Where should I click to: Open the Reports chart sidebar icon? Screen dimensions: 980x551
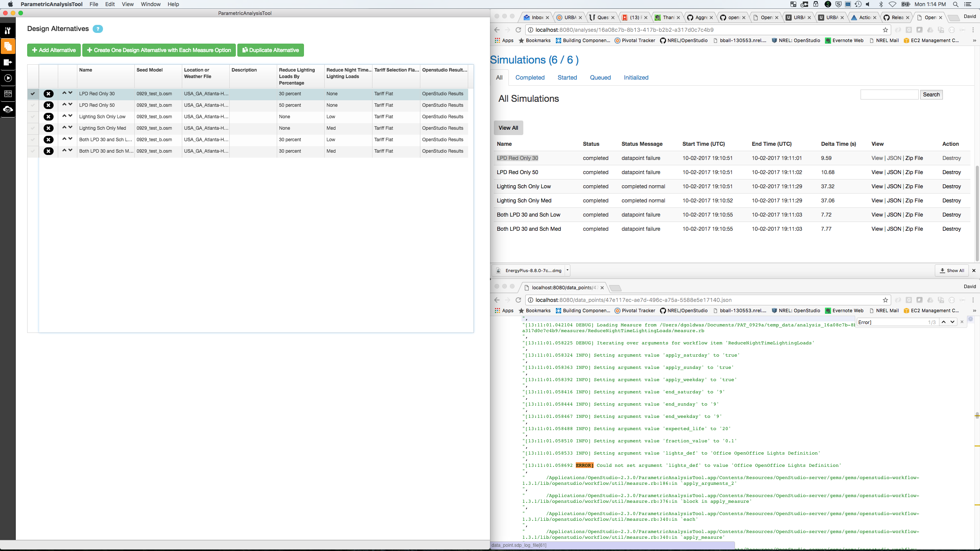[8, 94]
